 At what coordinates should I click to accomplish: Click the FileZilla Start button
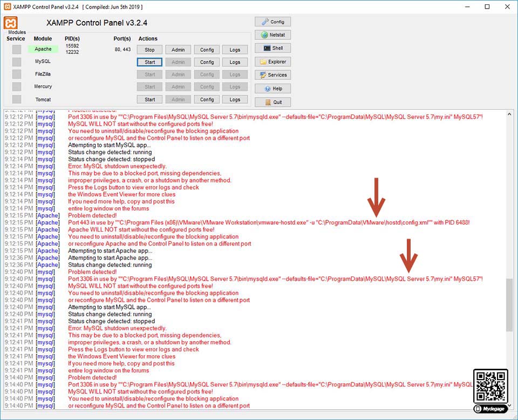149,74
